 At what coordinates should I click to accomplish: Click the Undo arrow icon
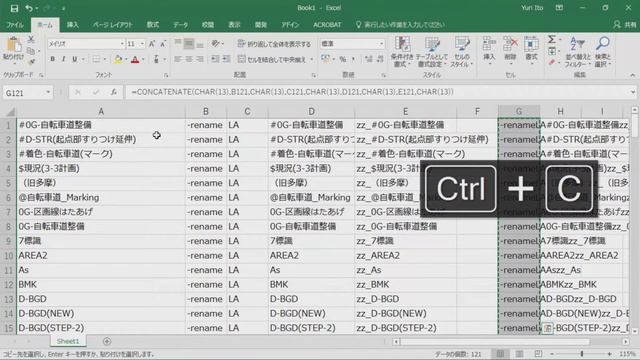pyautogui.click(x=29, y=8)
